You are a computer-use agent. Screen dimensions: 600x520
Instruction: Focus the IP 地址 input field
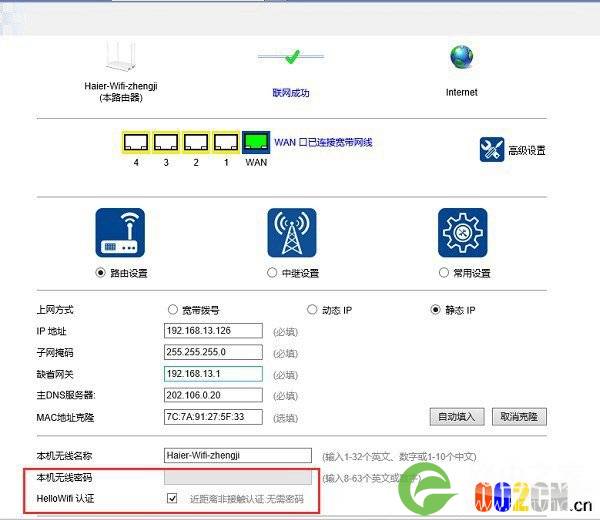click(213, 331)
